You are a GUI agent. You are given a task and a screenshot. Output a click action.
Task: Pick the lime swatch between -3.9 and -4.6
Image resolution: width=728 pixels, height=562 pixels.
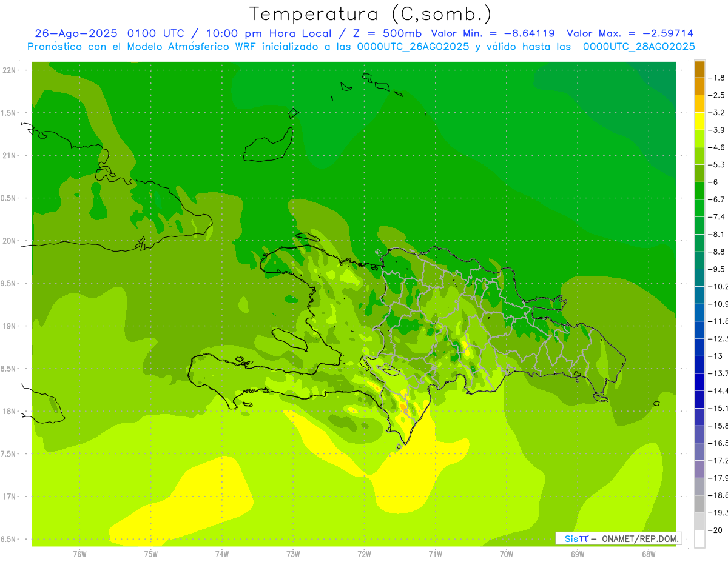pos(699,139)
